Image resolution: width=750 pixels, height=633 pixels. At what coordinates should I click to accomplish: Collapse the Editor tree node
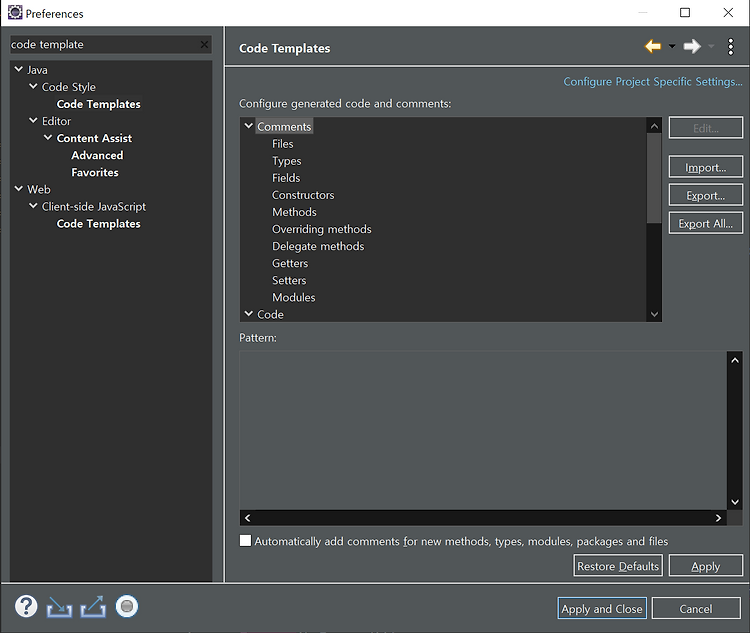(33, 121)
